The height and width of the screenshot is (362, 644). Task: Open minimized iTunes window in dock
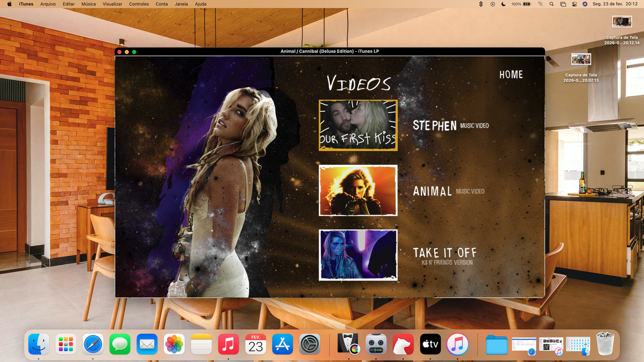click(x=551, y=344)
